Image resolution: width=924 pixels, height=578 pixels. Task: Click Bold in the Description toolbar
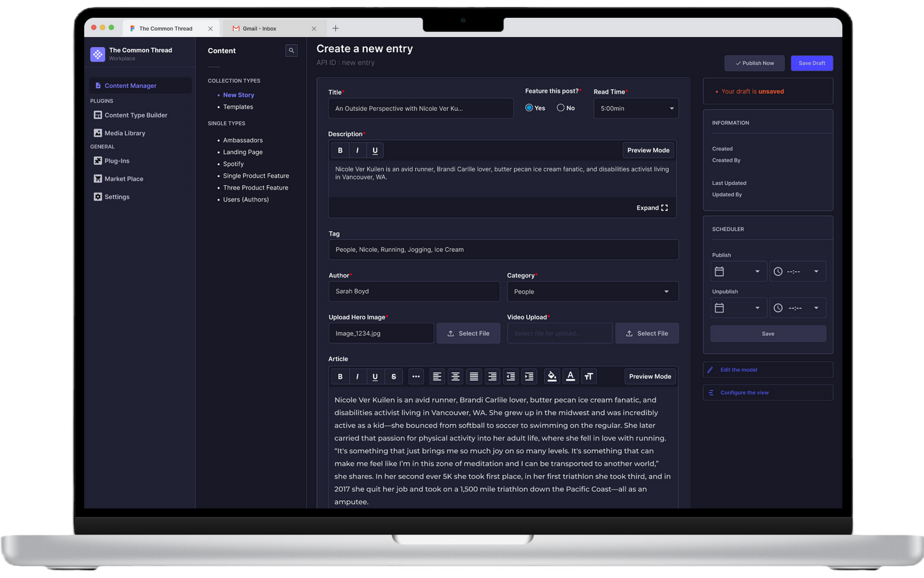340,150
